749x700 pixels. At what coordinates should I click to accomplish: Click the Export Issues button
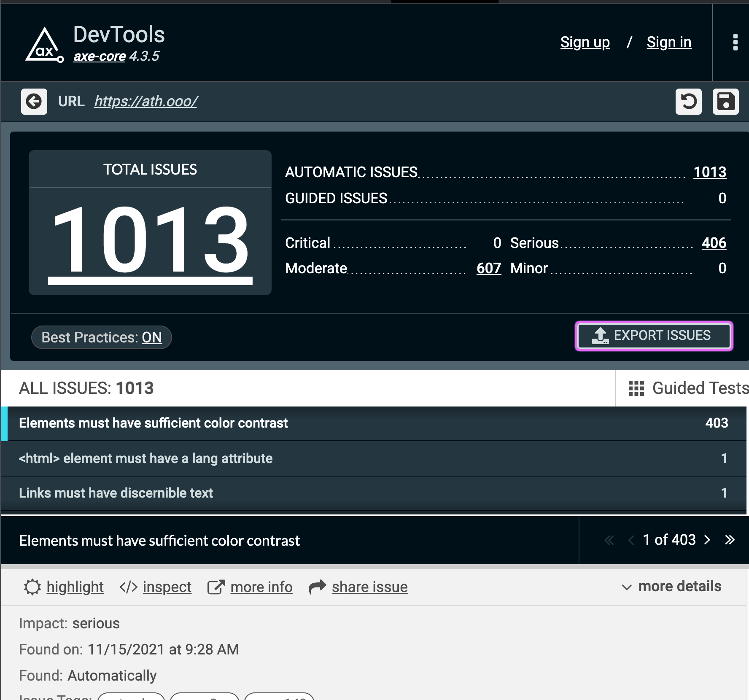coord(654,336)
